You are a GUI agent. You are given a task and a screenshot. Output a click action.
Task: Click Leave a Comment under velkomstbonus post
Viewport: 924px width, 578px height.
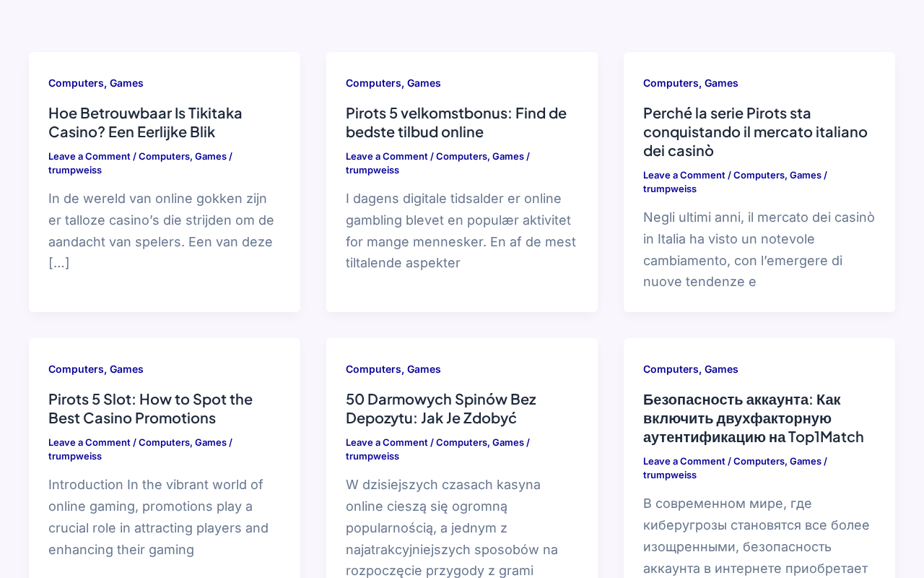click(387, 156)
